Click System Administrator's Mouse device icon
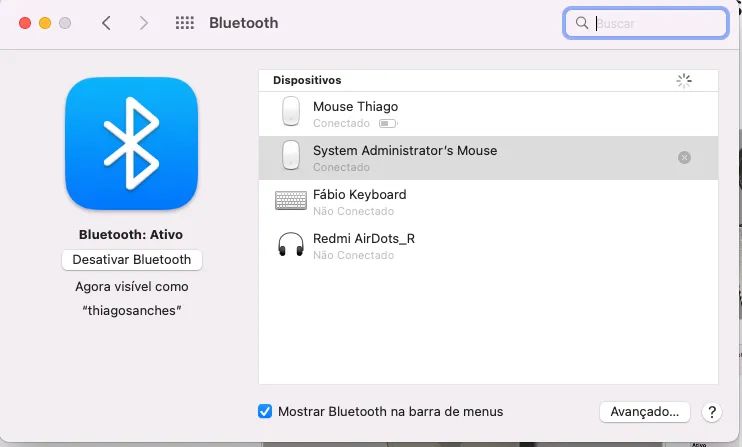The width and height of the screenshot is (742, 447). 291,155
